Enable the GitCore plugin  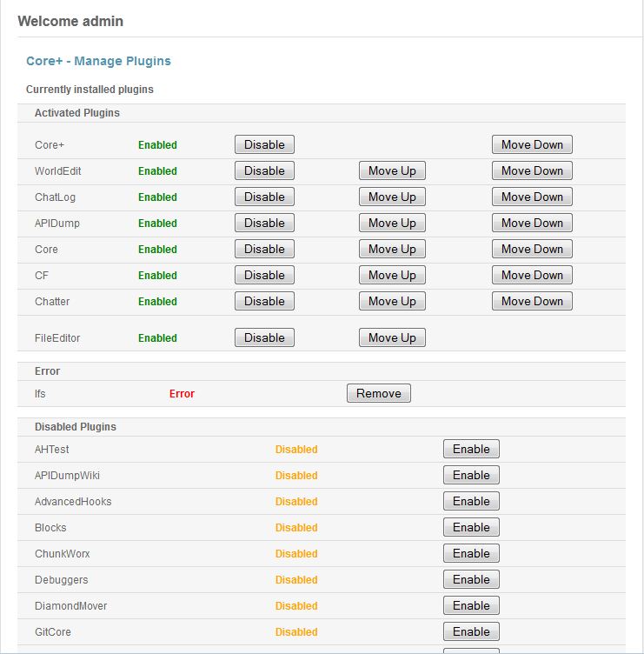tap(471, 631)
